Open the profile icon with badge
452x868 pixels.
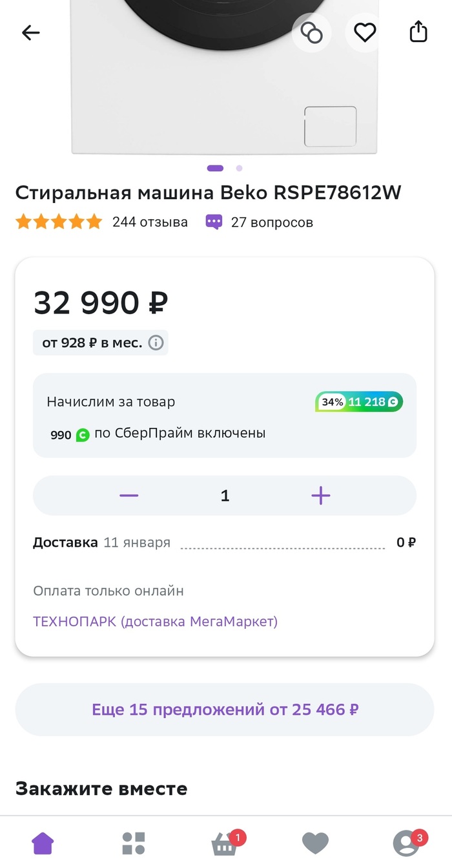coord(406,843)
